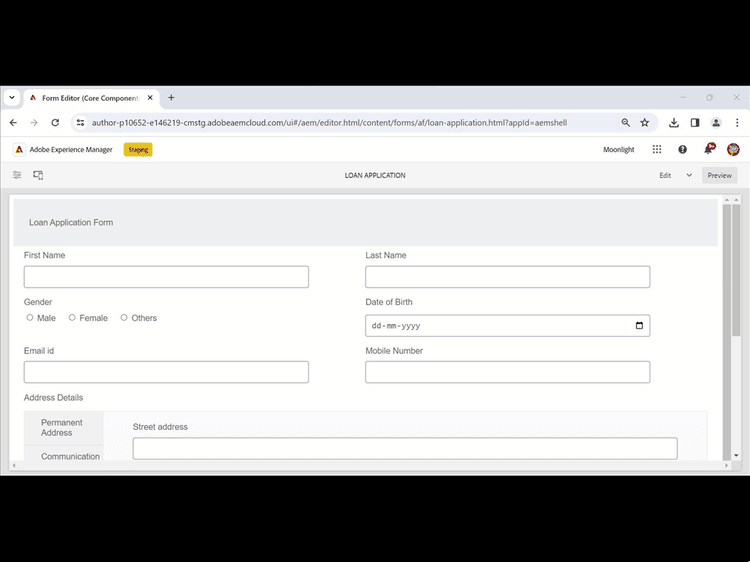Click in the Email id field

[166, 372]
